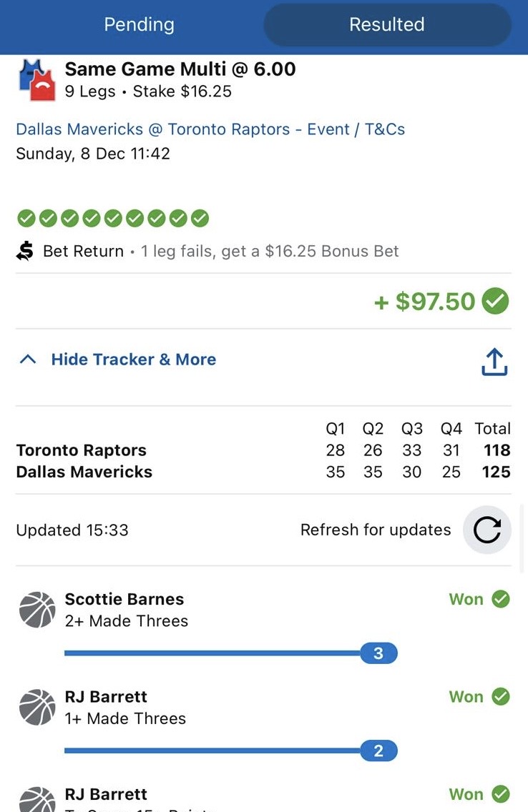Tap the first green leg checkmark in the row
528x812 pixels.
(x=26, y=219)
